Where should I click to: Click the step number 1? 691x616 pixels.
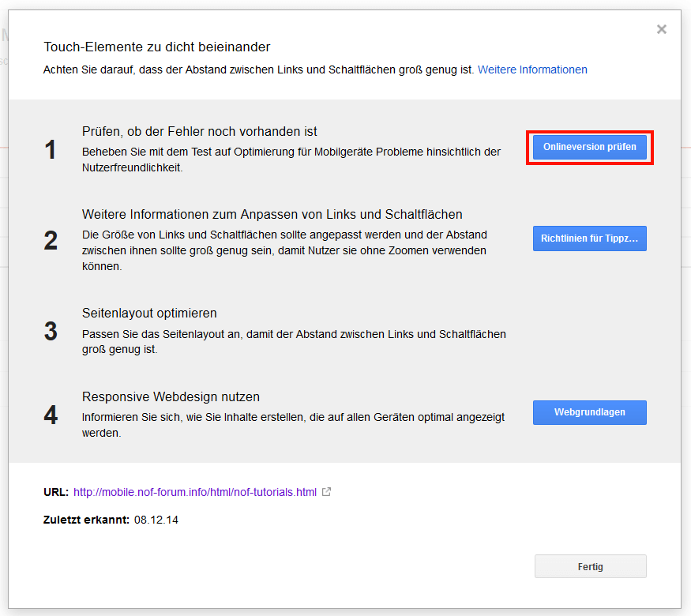(51, 150)
